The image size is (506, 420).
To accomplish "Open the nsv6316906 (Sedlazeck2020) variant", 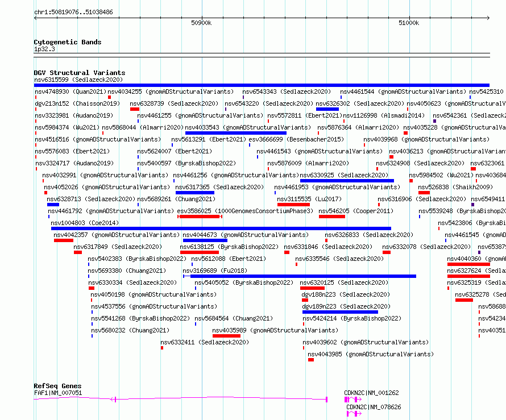I will pos(422,199).
